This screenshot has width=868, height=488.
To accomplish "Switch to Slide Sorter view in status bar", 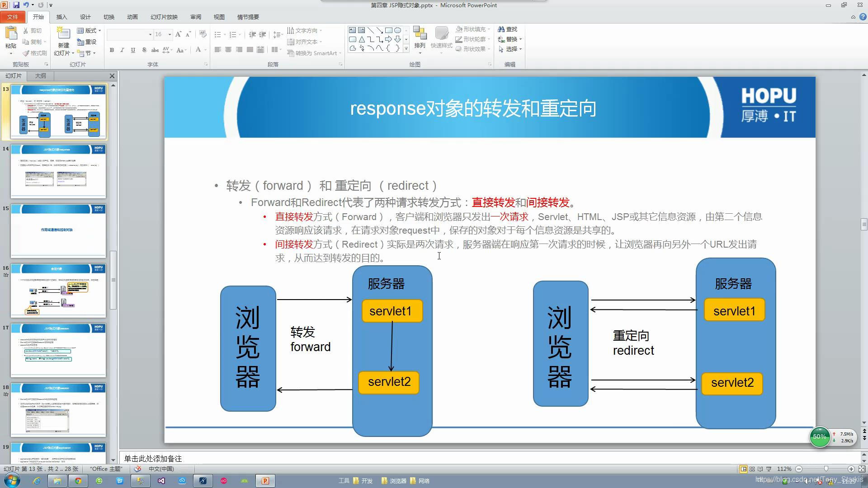I will (752, 469).
